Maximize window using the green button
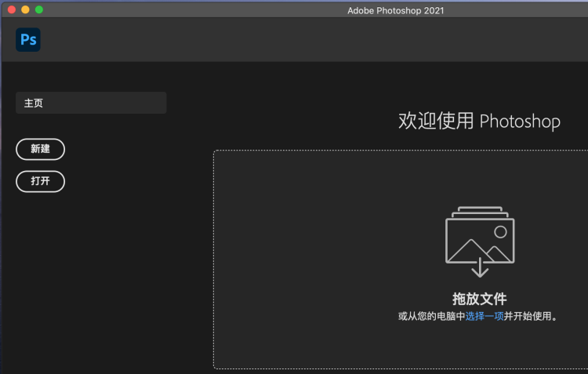The height and width of the screenshot is (374, 588). [x=39, y=9]
